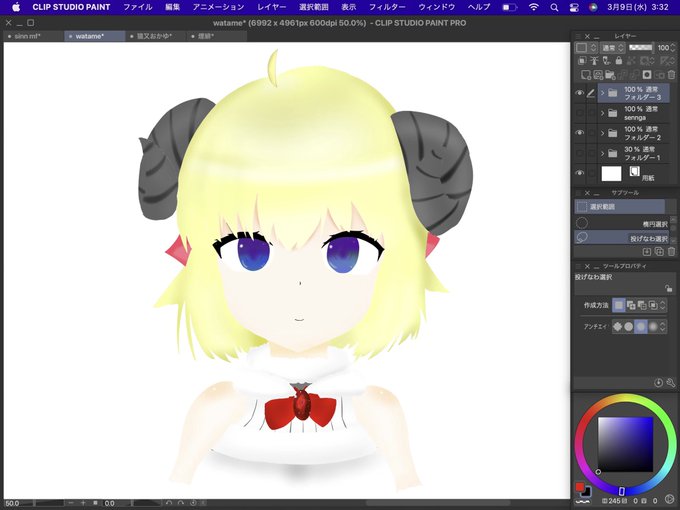The image size is (680, 510).
Task: Delete layer with Layers panel trash icon
Action: pyautogui.click(x=671, y=75)
